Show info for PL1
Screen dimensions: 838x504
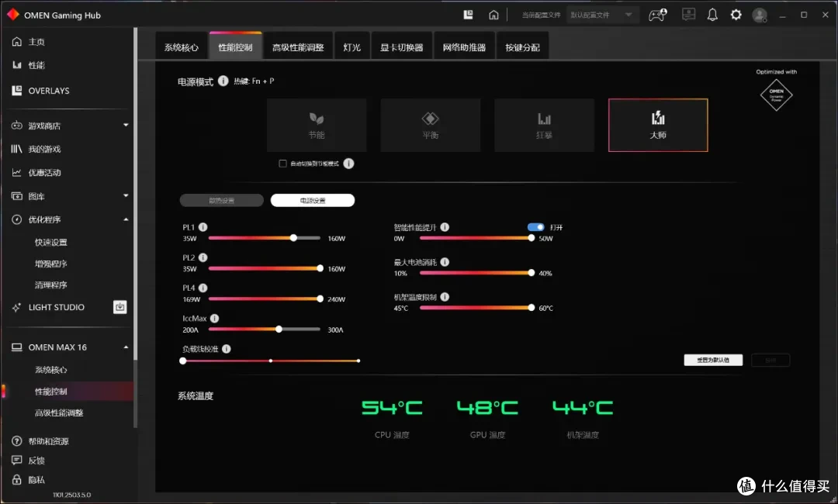click(203, 227)
